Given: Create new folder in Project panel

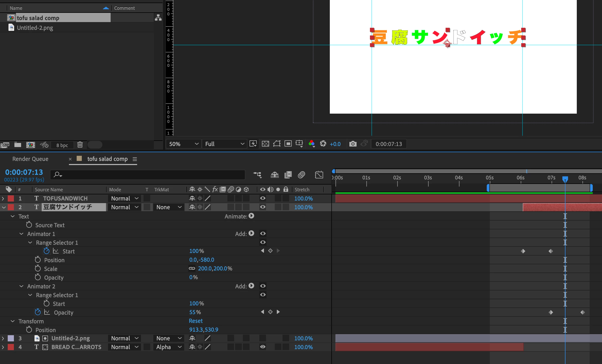Looking at the screenshot, I should (x=18, y=145).
